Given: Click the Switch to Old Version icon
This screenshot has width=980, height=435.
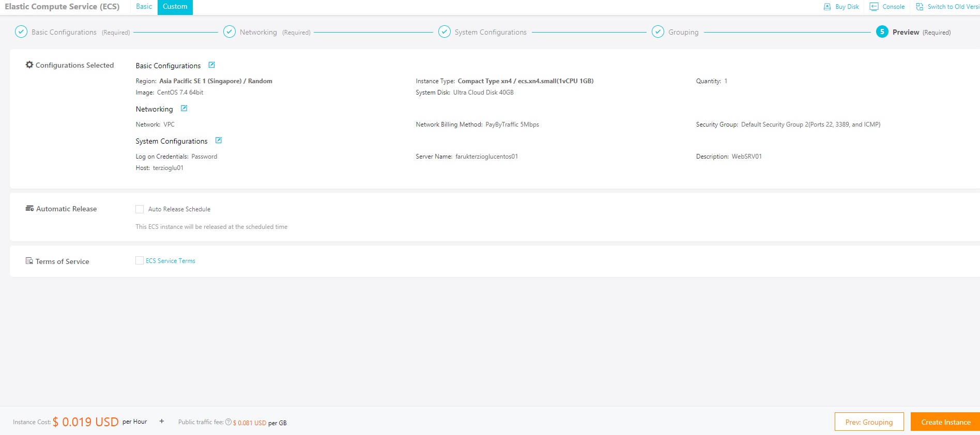Looking at the screenshot, I should click(x=920, y=7).
